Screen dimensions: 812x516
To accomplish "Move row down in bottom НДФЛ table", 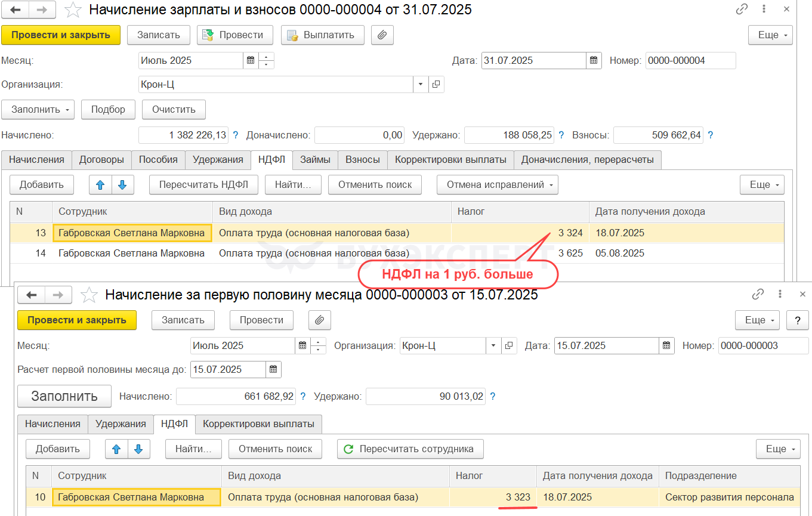I will point(138,449).
